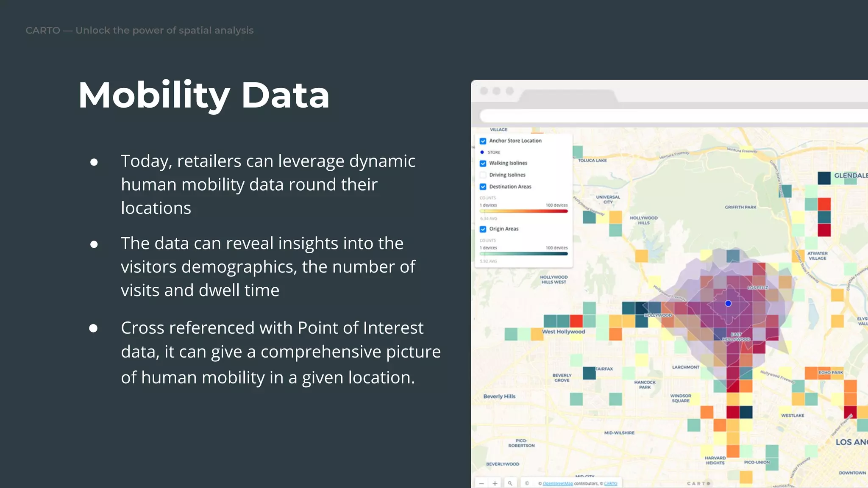
Task: Click the copyright attribution icon
Action: (527, 483)
